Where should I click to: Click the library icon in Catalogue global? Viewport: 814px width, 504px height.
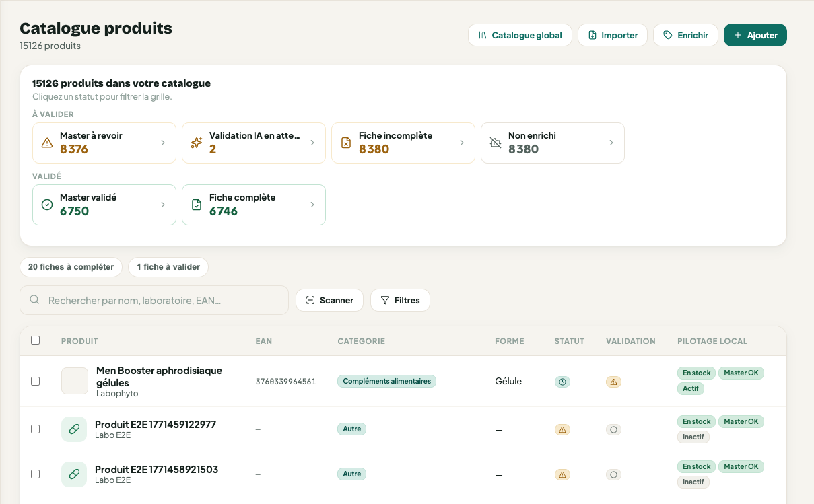[x=483, y=35]
